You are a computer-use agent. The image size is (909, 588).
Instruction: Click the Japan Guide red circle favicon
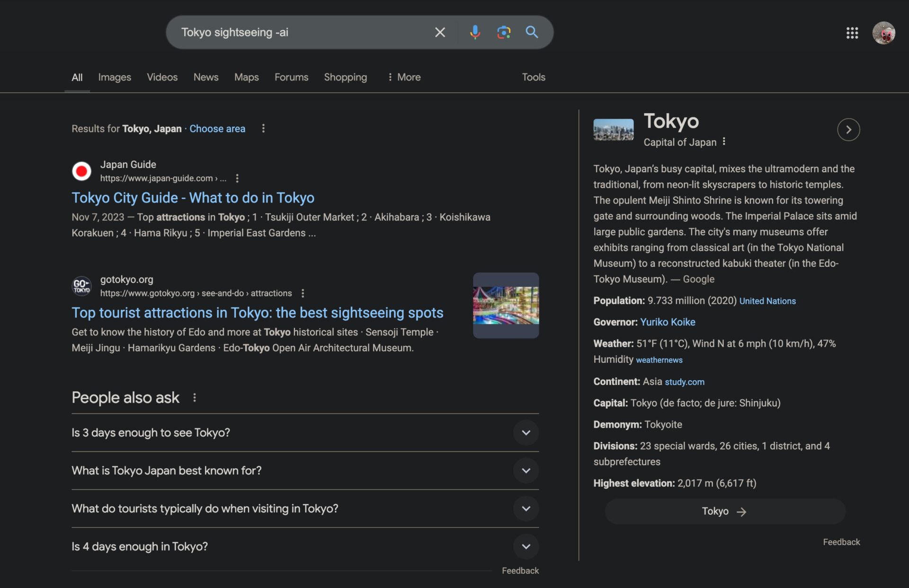click(x=81, y=171)
